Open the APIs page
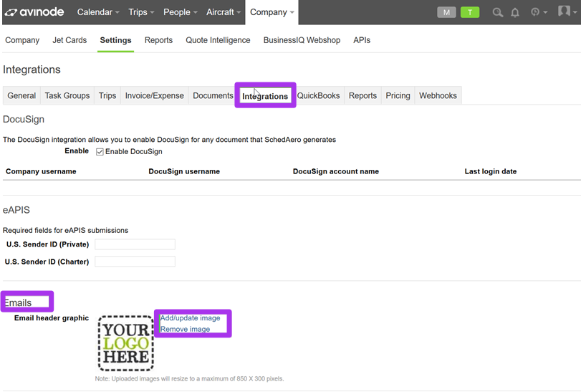The height and width of the screenshot is (392, 581). click(x=362, y=40)
